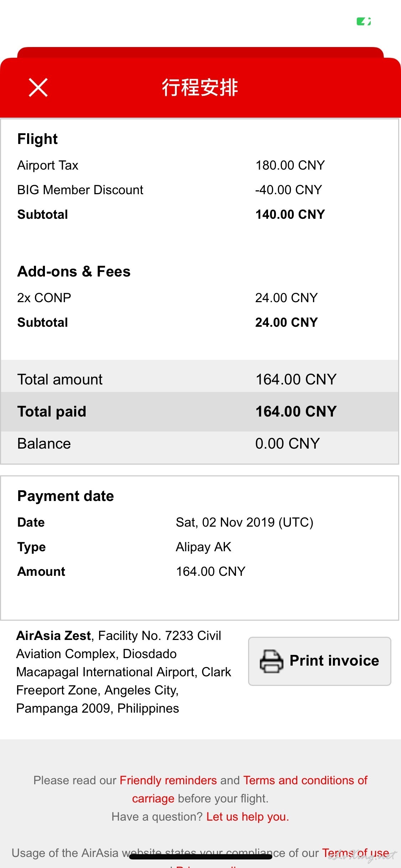401x868 pixels.
Task: Tap the payment date Sat, 02 Nov 2019
Action: click(x=245, y=522)
